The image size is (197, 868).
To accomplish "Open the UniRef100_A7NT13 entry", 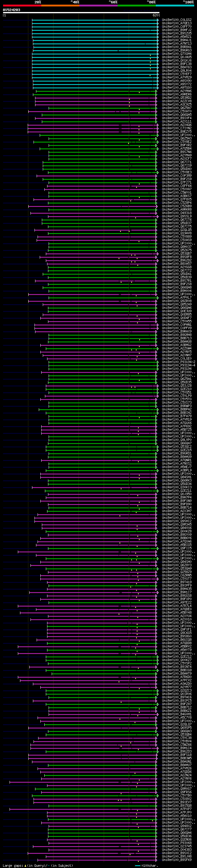I will (177, 43).
